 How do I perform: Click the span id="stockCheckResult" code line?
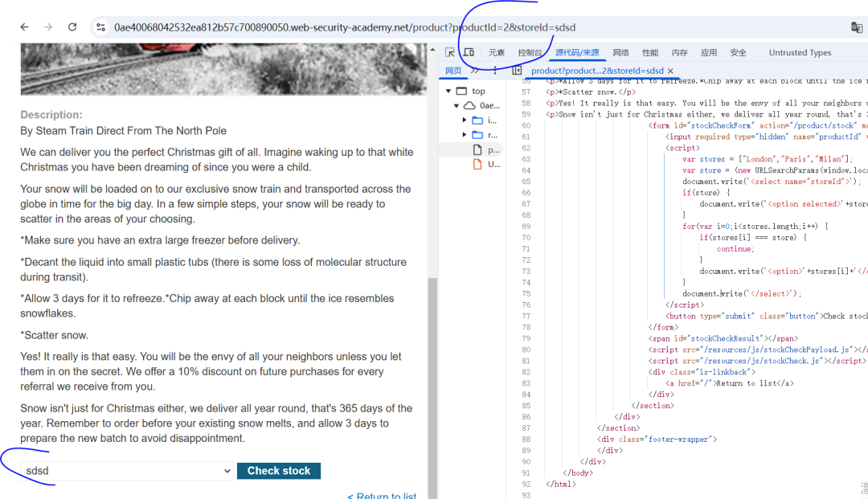(723, 338)
